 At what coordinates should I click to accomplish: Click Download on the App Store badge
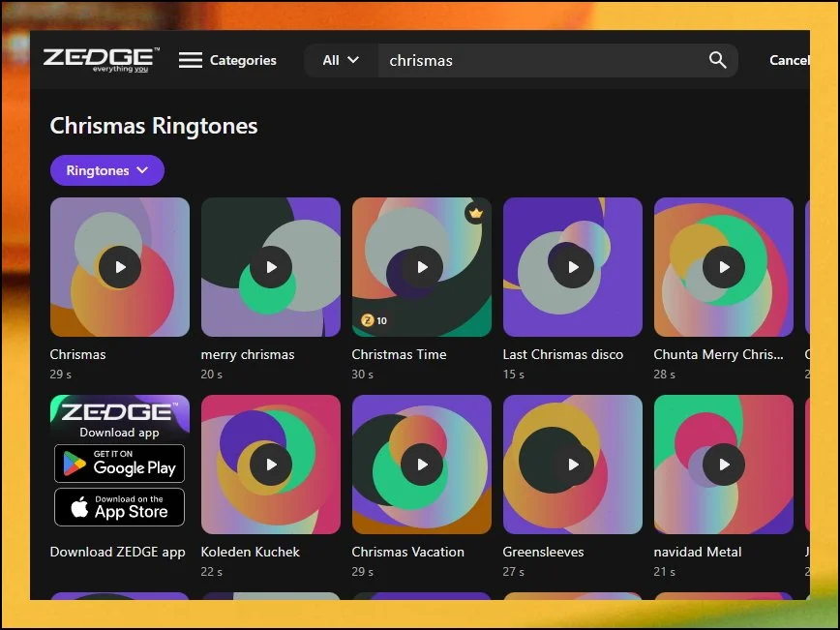point(119,508)
